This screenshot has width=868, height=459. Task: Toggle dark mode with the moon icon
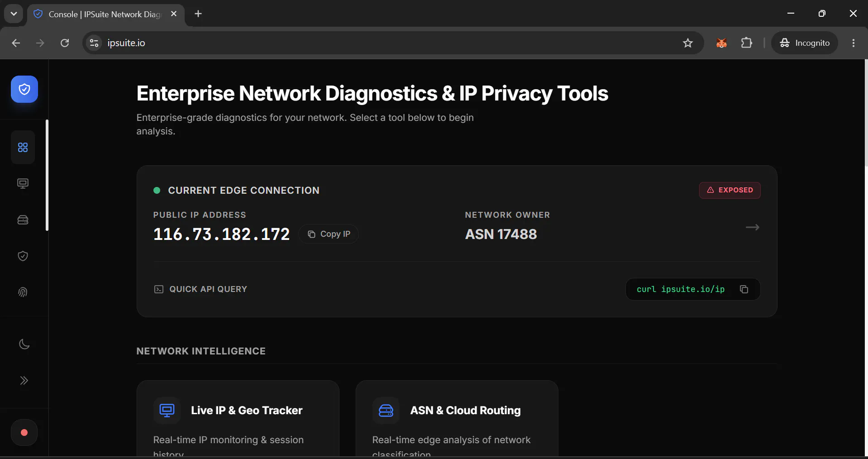(24, 344)
